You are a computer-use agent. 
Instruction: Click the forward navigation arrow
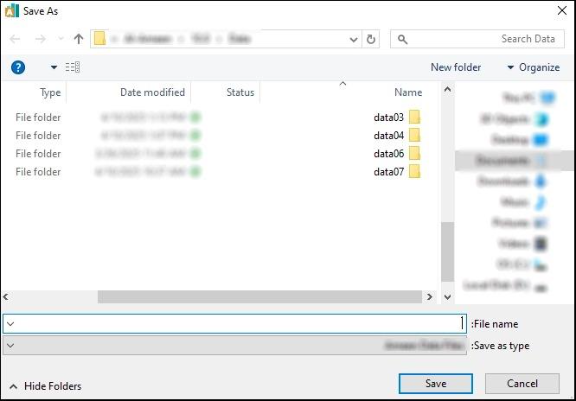(40, 39)
